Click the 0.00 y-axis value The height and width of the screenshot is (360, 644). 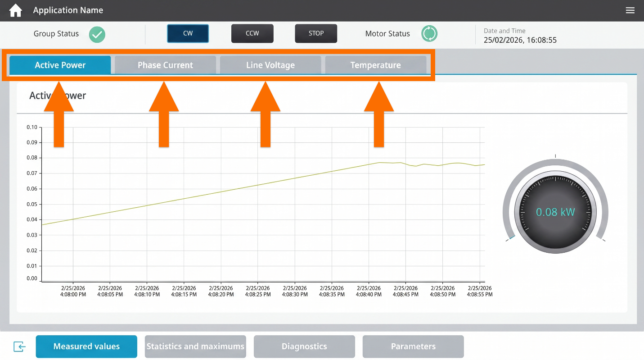click(32, 278)
